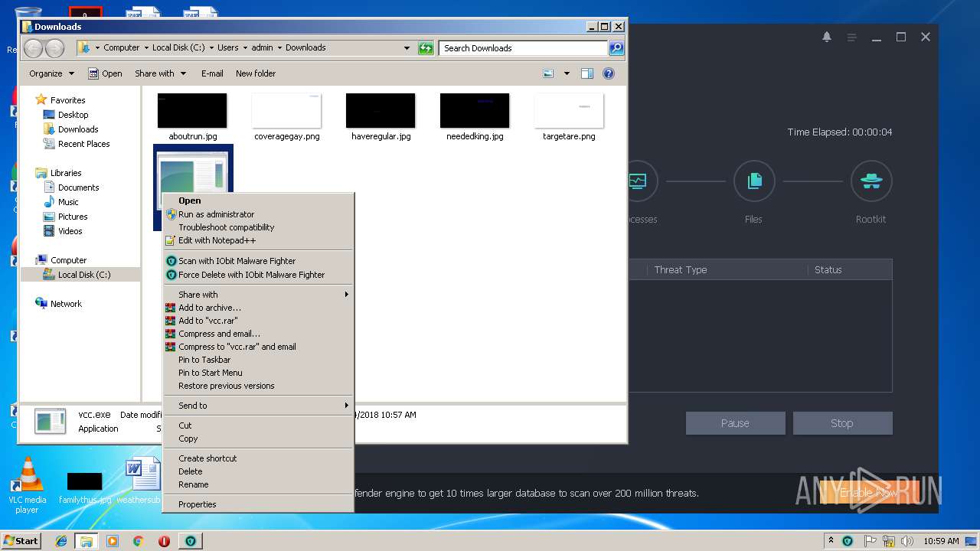980x551 pixels.
Task: Click the Rootkit scan stage icon
Action: point(871,181)
